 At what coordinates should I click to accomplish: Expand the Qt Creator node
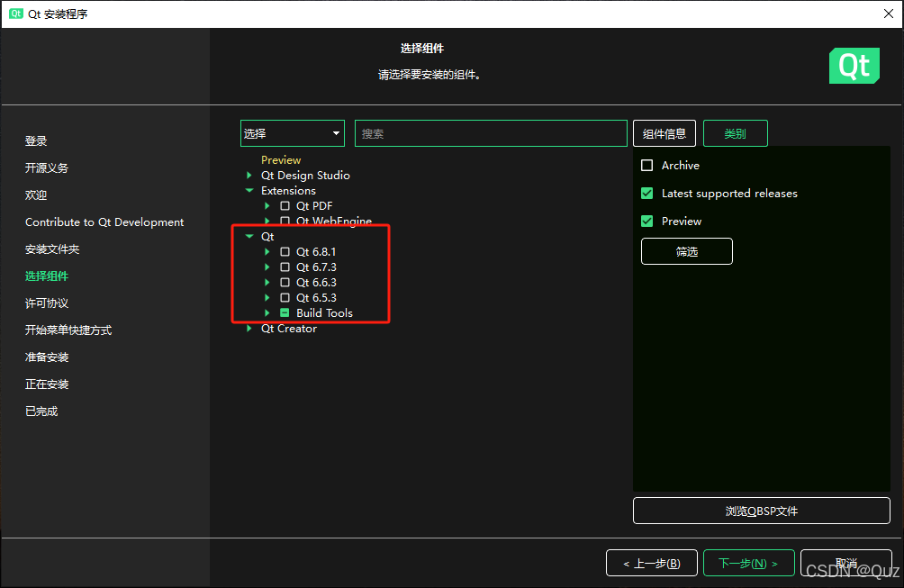249,328
